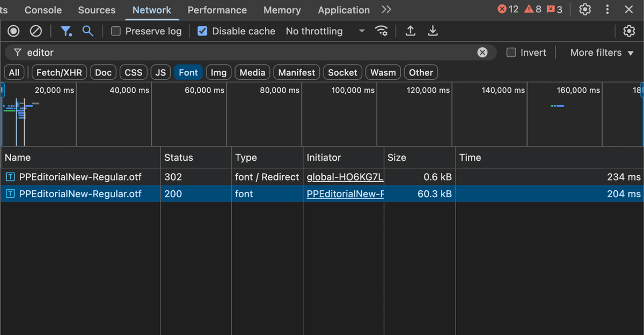
Task: Select the 302 redirect font request name
Action: click(x=80, y=177)
